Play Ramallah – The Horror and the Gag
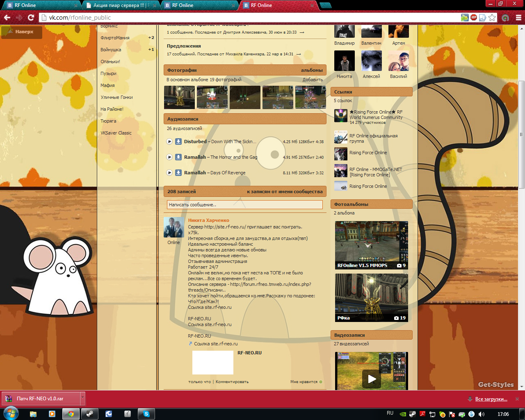 (x=169, y=157)
